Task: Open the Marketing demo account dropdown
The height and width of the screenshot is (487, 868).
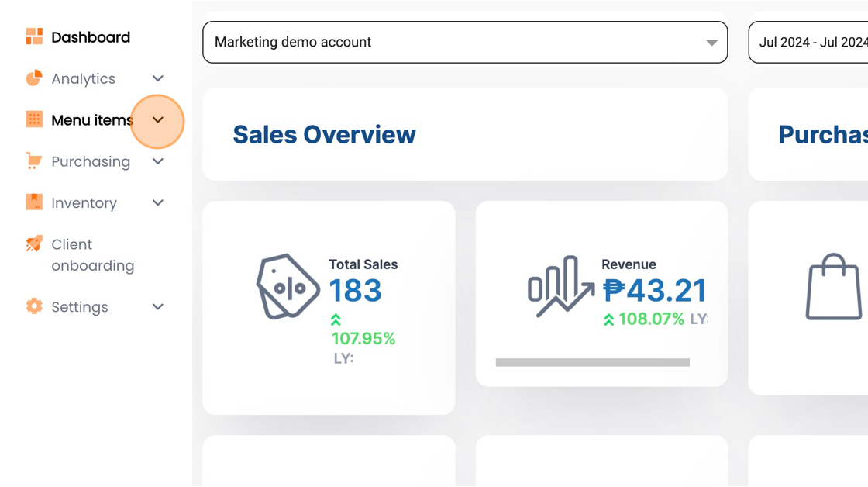Action: point(465,42)
